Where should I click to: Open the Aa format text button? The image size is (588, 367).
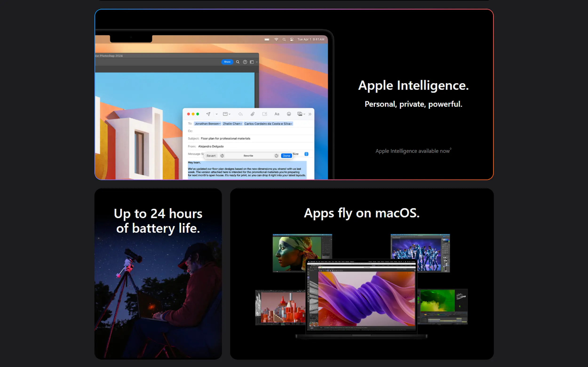pos(277,114)
